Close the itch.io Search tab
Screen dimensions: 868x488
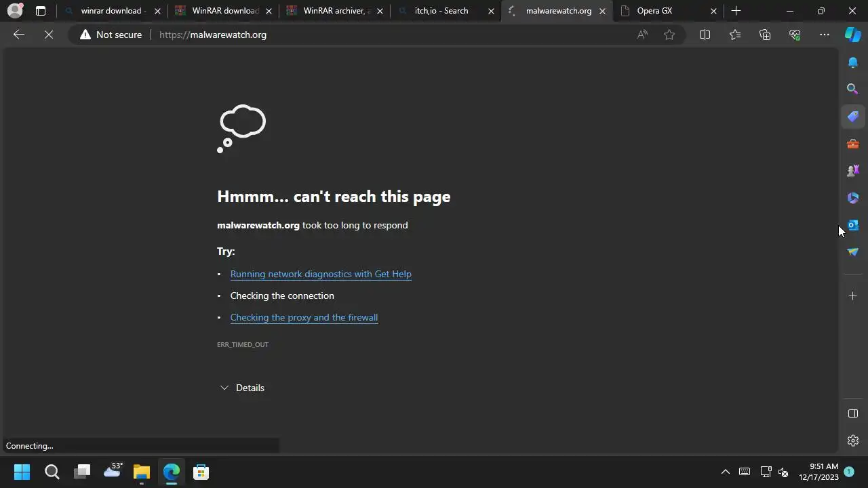click(x=491, y=11)
